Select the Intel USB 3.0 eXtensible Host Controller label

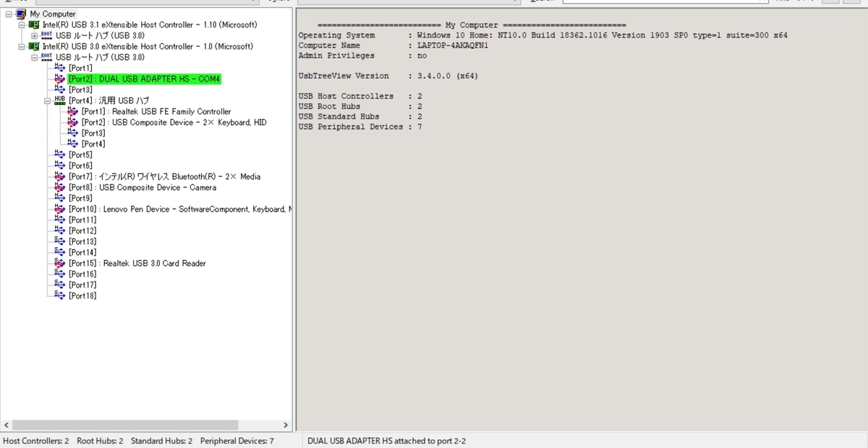point(148,46)
